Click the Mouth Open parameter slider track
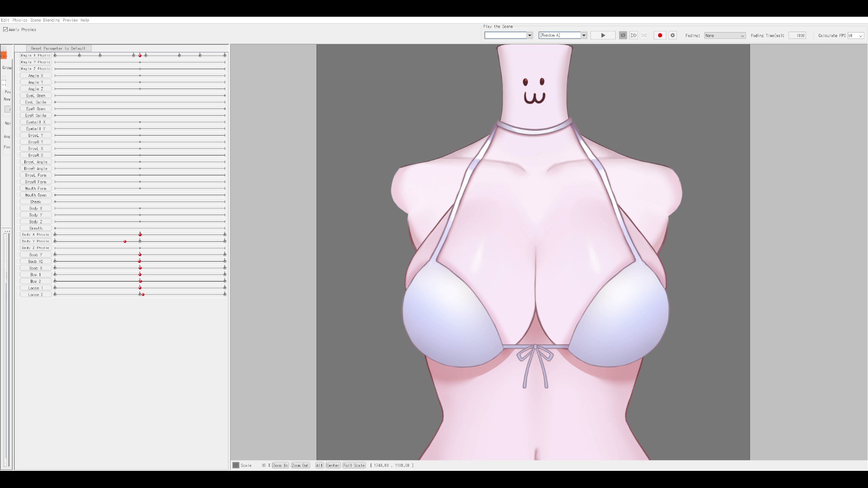The image size is (868, 488). [140, 195]
